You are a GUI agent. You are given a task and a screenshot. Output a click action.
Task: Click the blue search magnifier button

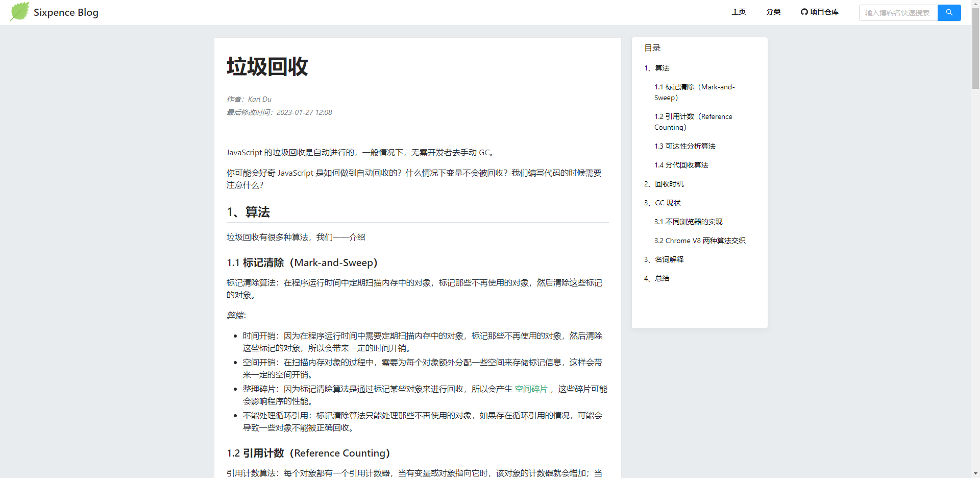point(949,12)
